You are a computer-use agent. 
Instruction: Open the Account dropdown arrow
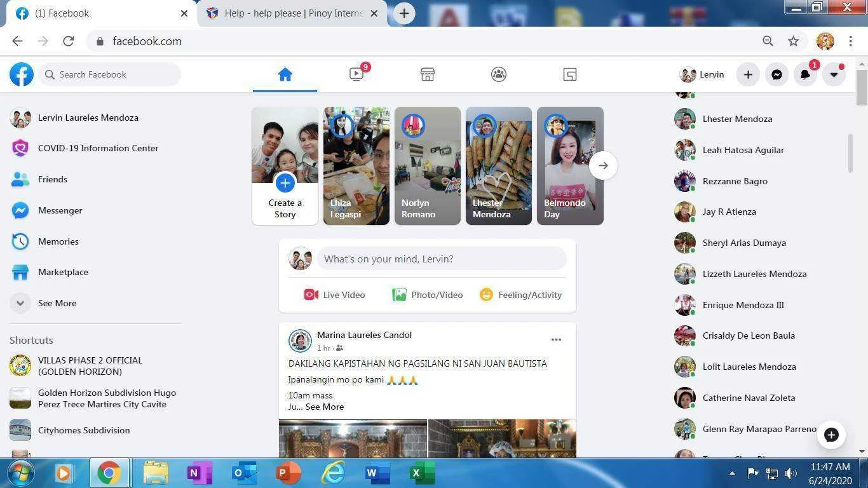pos(834,74)
